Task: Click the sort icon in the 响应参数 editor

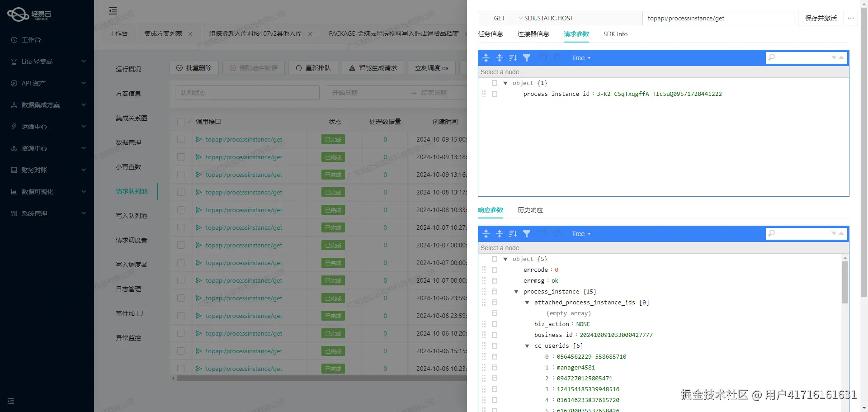Action: click(x=513, y=234)
